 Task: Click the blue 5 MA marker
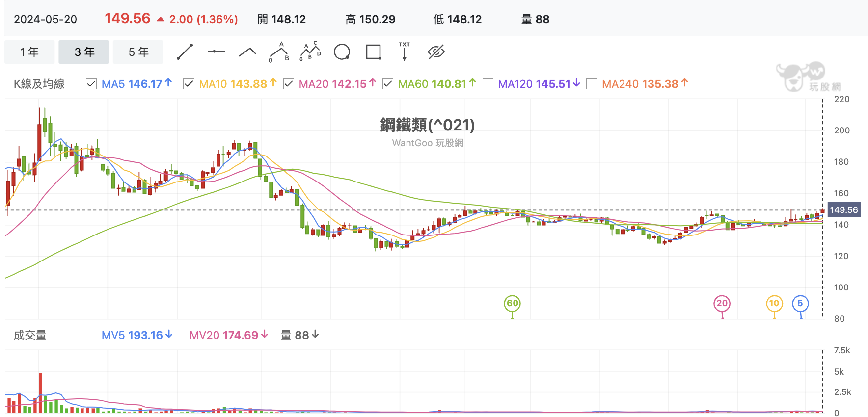[x=800, y=303]
